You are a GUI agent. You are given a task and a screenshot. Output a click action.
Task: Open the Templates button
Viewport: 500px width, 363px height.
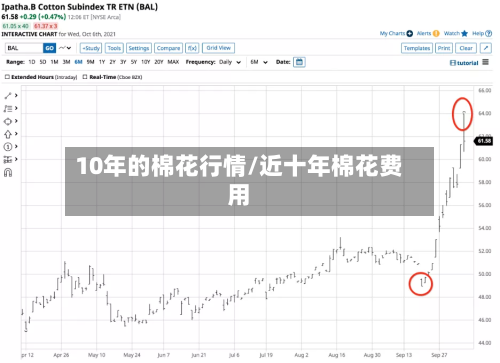417,48
